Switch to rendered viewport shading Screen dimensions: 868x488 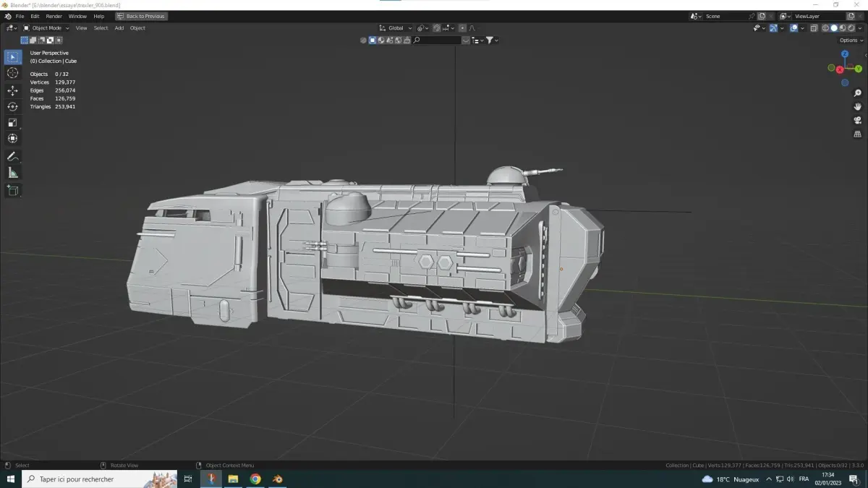[x=851, y=28]
